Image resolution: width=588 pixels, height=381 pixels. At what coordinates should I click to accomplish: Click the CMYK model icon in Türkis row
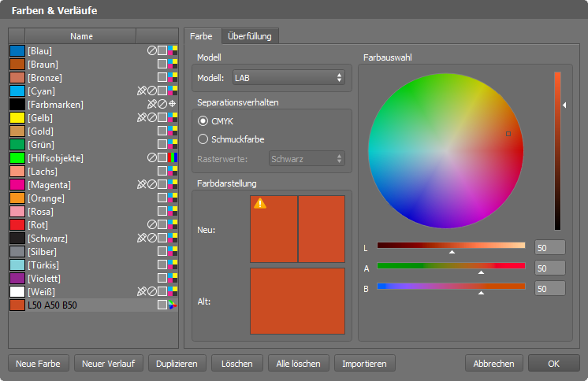click(x=173, y=264)
